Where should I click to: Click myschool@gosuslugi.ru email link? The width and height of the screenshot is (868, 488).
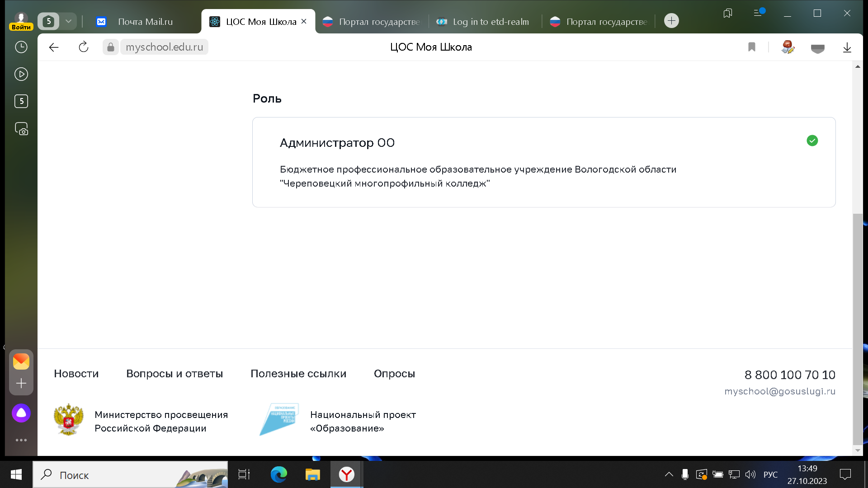click(x=779, y=391)
